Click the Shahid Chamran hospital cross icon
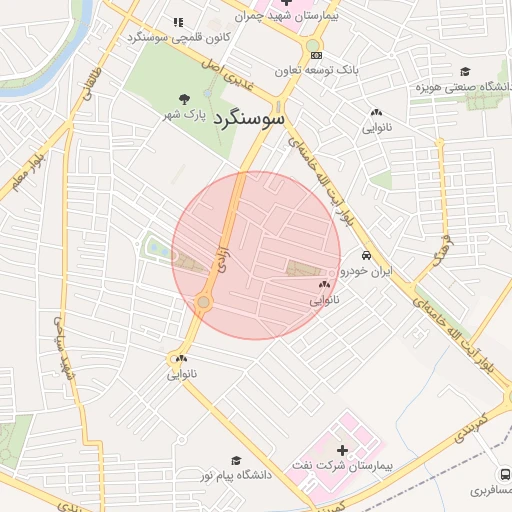This screenshot has width=512, height=512. tap(286, 2)
